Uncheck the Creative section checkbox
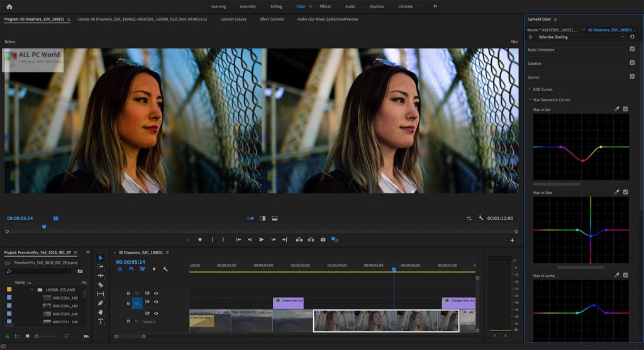This screenshot has width=644, height=350. (x=632, y=63)
